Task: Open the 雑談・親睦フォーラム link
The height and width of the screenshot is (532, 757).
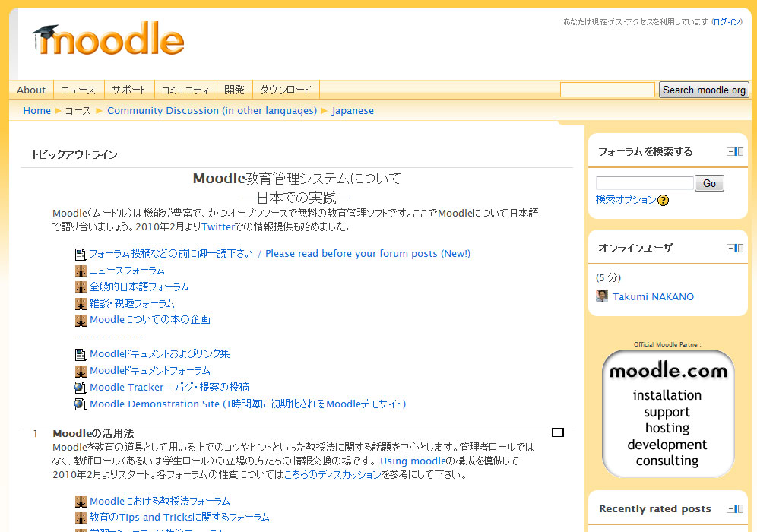Action: point(131,304)
